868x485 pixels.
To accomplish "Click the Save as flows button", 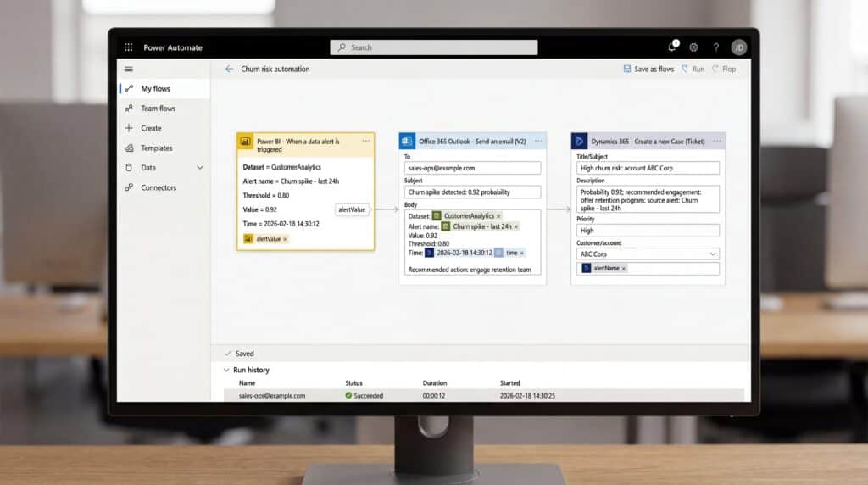I will [648, 70].
